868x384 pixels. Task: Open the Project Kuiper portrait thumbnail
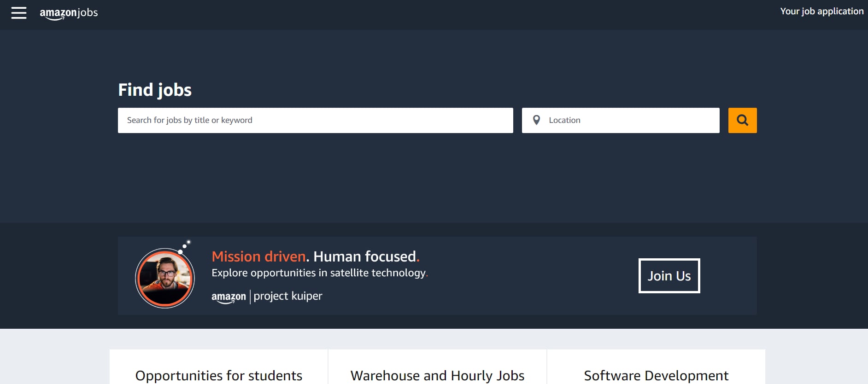[x=165, y=278]
